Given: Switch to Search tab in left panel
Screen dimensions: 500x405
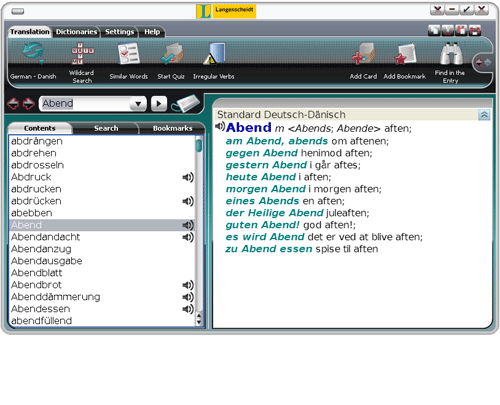Looking at the screenshot, I should [106, 128].
